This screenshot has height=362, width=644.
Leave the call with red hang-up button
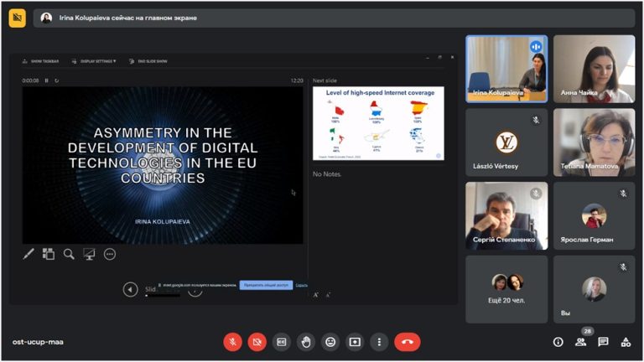point(408,342)
